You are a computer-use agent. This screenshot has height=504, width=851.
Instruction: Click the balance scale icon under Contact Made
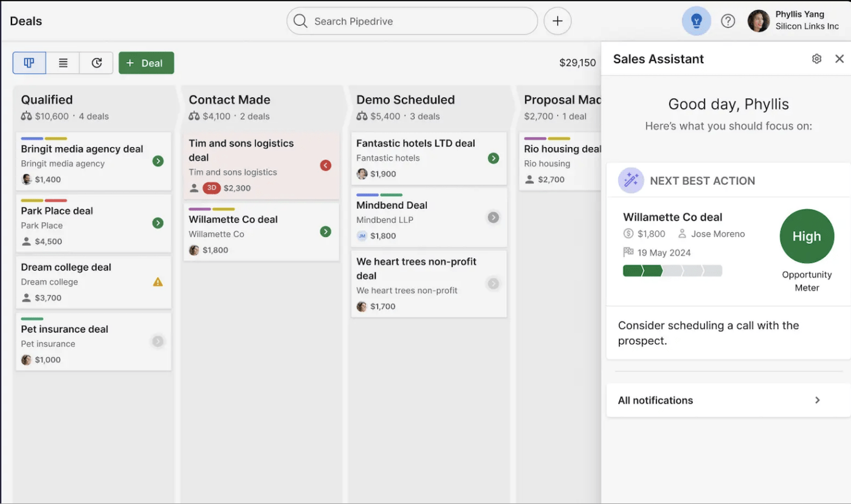[193, 116]
